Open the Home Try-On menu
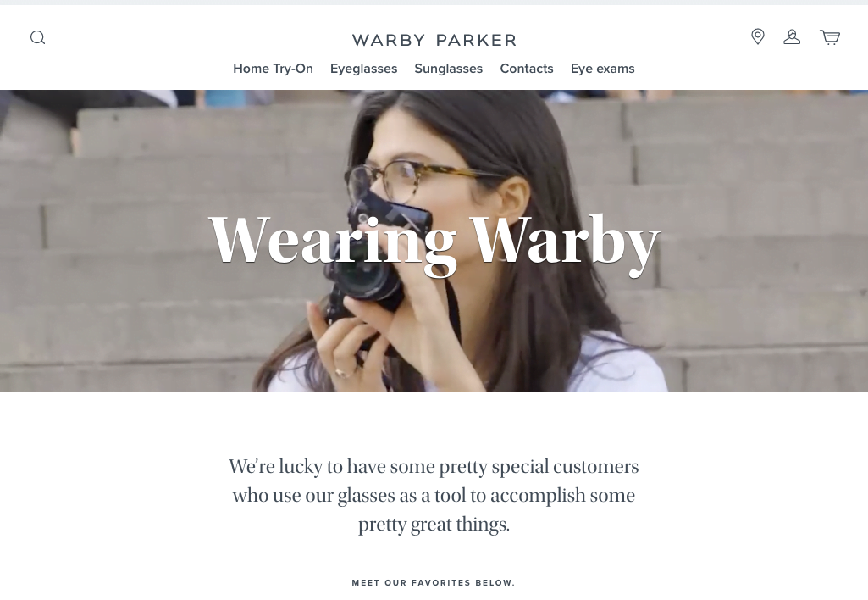 (273, 69)
